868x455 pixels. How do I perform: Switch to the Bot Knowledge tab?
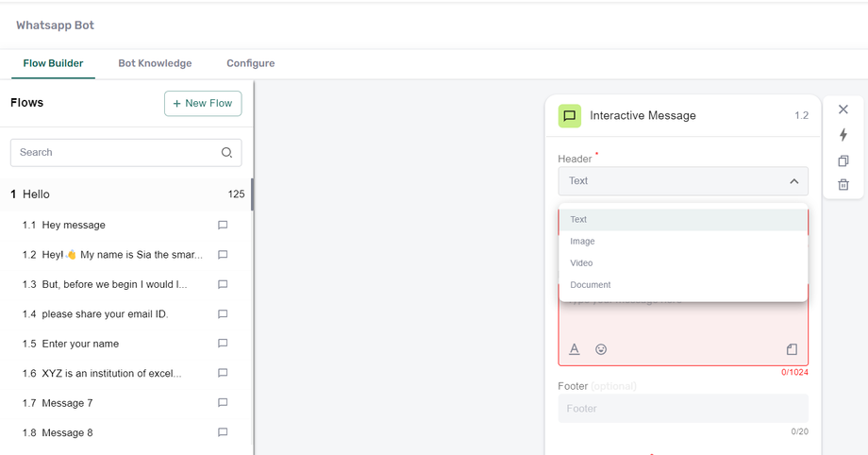[x=155, y=63]
